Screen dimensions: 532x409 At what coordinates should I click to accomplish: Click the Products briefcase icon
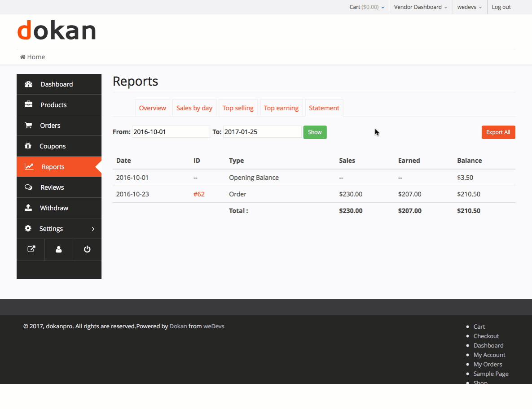pos(29,105)
